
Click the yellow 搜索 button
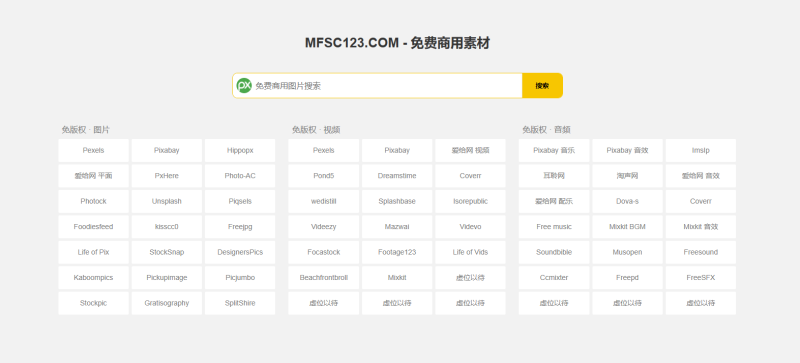(x=542, y=86)
